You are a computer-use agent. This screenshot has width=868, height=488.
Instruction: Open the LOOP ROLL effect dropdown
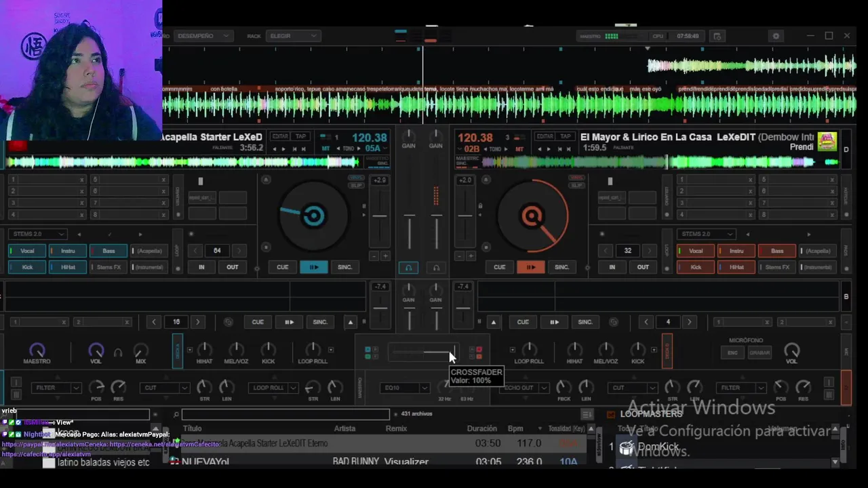click(273, 388)
